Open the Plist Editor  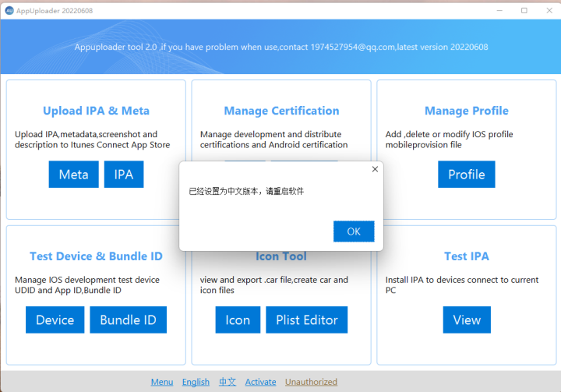click(307, 320)
